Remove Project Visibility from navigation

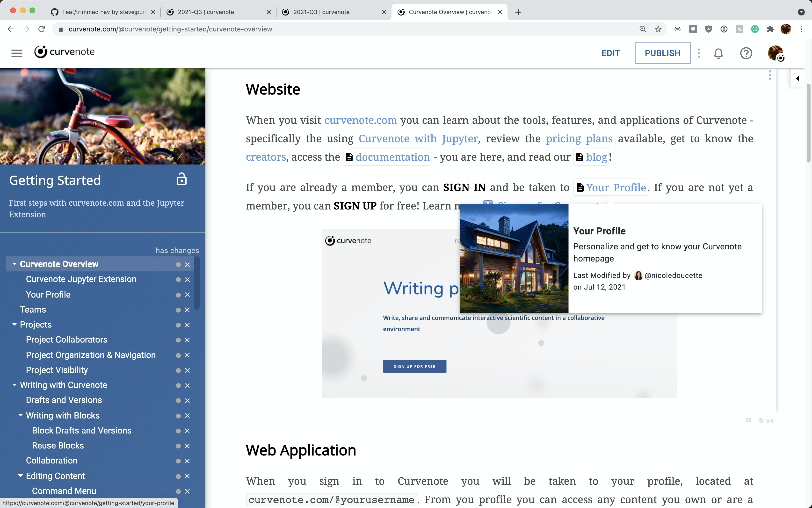pos(187,370)
